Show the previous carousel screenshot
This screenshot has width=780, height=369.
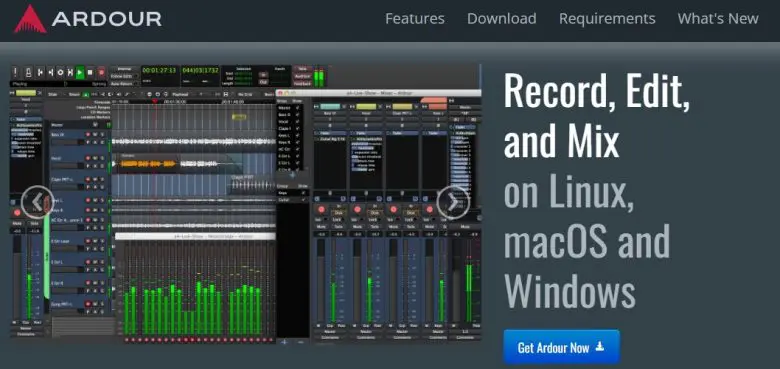37,202
